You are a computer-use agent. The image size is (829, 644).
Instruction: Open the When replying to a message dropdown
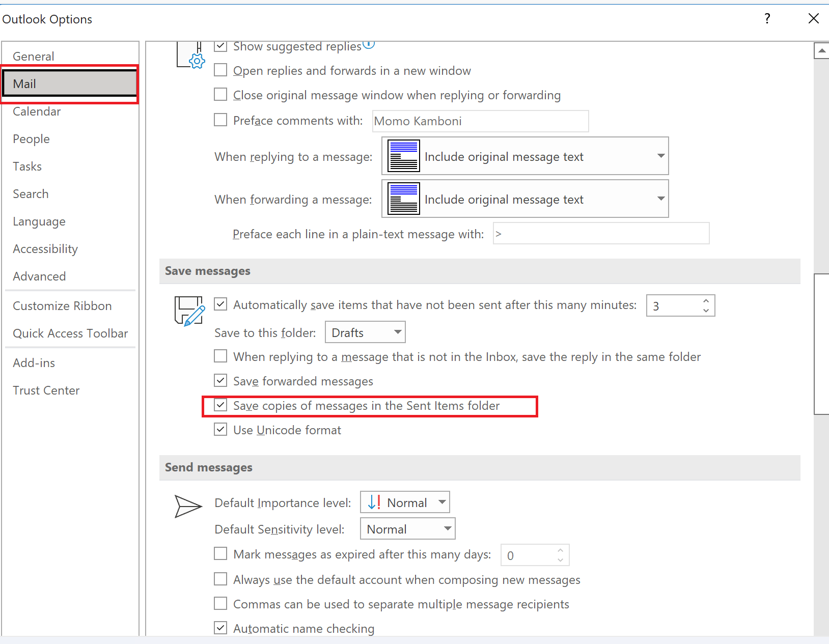click(525, 156)
